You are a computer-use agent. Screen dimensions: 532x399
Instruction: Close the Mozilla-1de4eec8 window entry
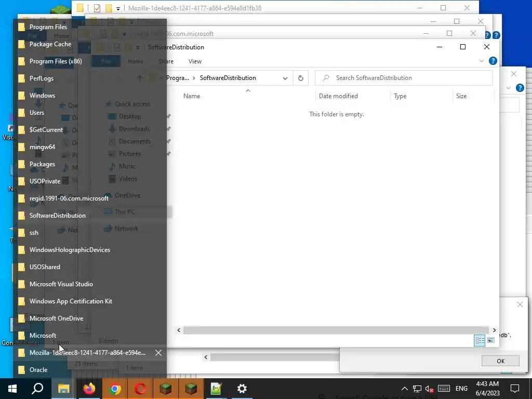(158, 353)
